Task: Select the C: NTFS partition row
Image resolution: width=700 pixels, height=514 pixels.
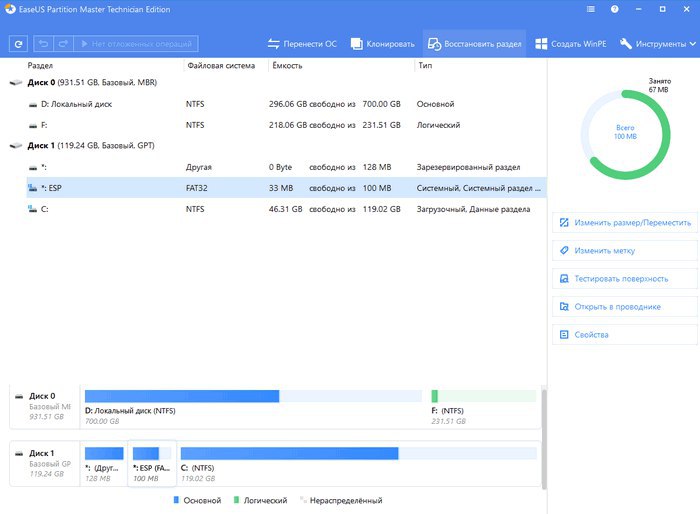Action: 286,209
